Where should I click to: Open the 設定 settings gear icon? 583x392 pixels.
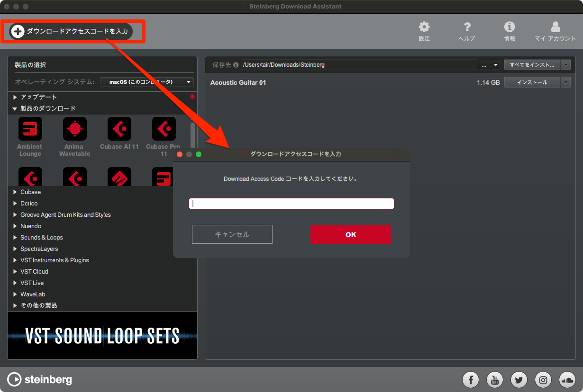(424, 27)
